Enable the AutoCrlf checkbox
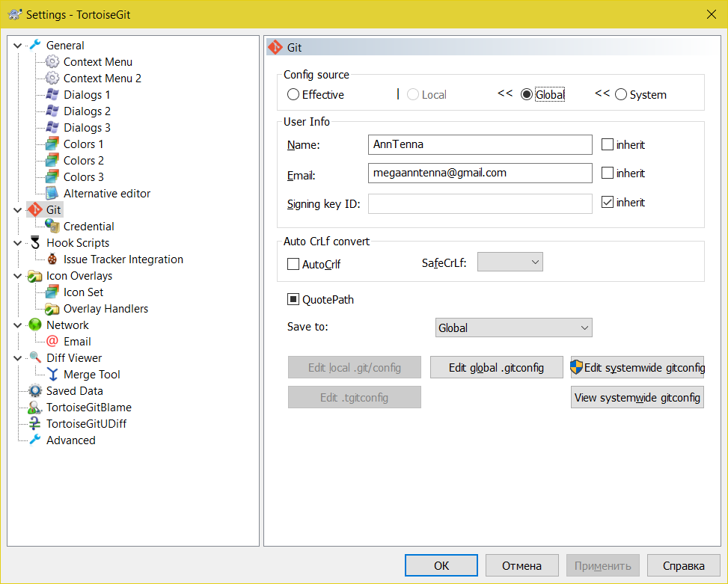728x584 pixels. click(293, 264)
